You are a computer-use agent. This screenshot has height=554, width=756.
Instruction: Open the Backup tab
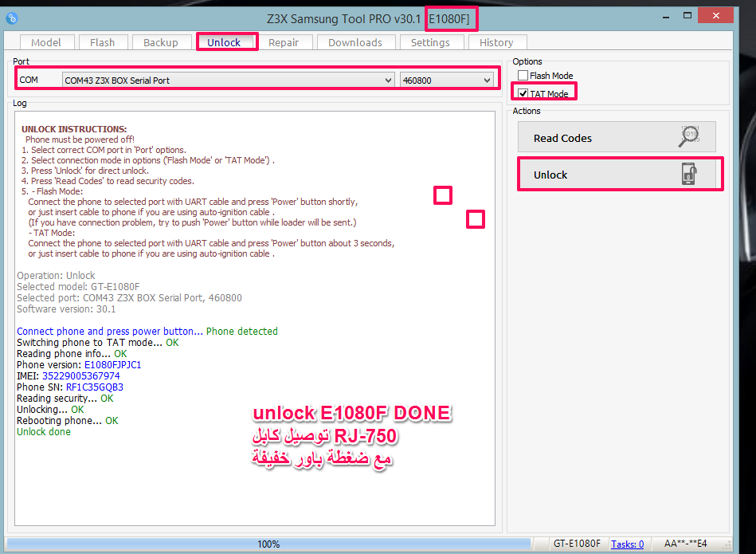[161, 42]
